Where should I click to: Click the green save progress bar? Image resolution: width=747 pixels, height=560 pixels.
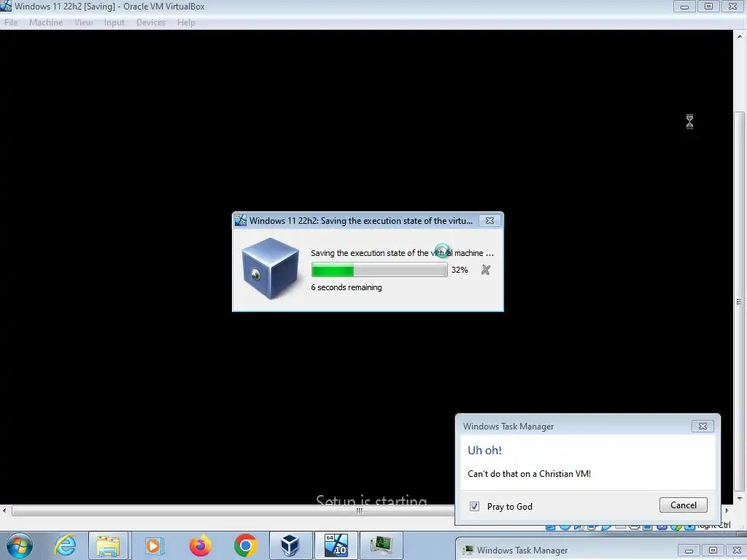379,270
